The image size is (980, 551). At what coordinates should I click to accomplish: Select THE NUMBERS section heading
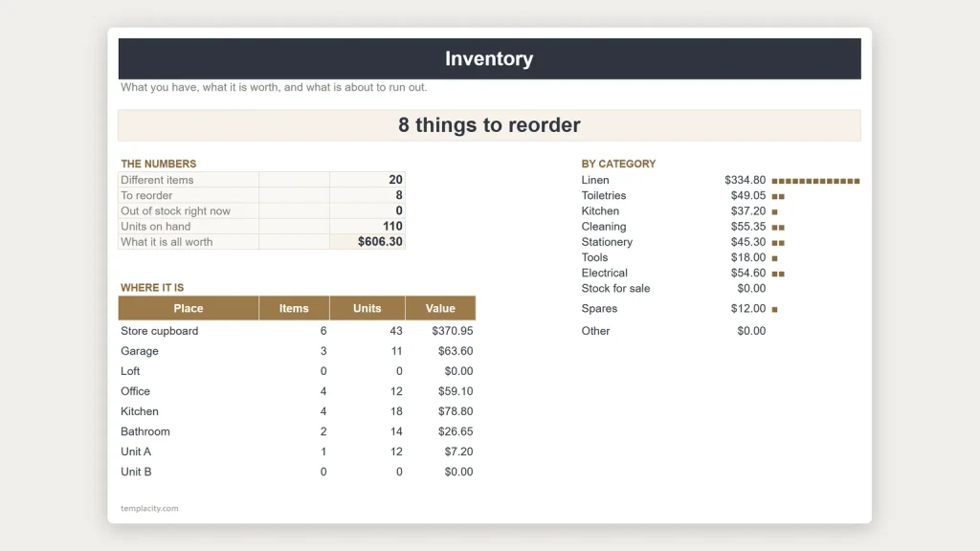(158, 164)
